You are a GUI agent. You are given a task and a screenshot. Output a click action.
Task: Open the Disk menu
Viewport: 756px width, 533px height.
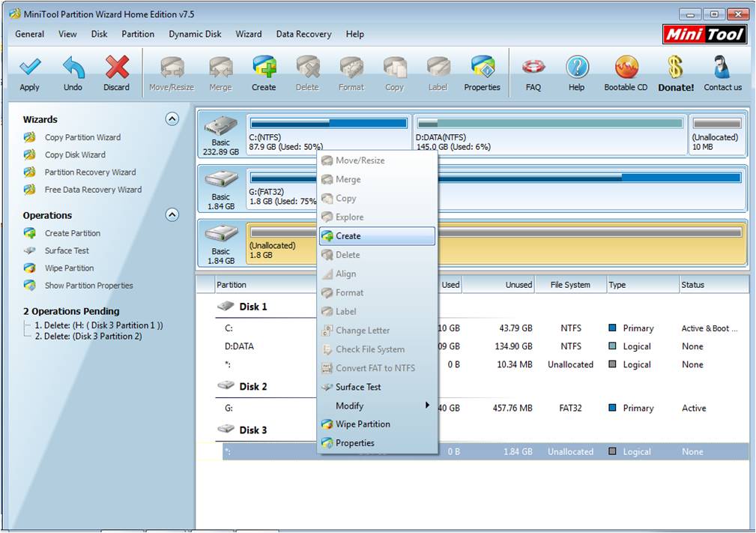pos(99,34)
